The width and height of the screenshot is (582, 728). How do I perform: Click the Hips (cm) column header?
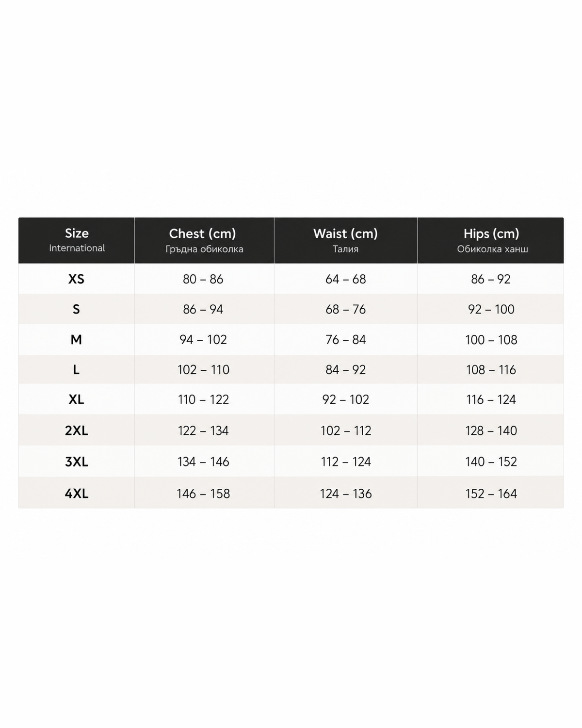coord(491,240)
